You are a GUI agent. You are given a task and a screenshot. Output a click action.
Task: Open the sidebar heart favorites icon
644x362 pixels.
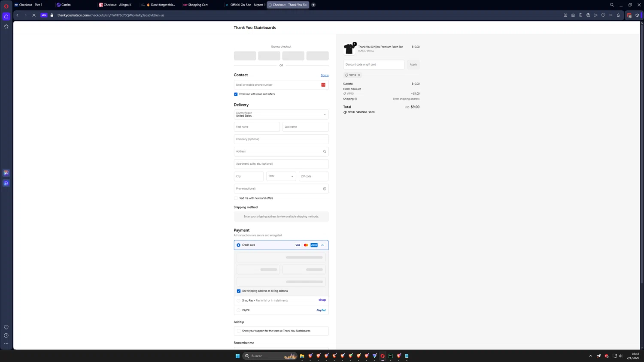click(x=6, y=327)
